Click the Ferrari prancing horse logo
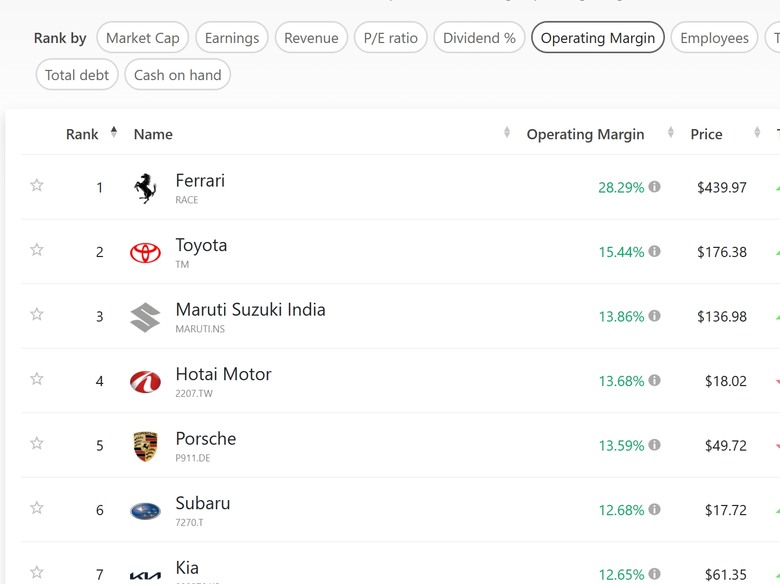 (145, 188)
